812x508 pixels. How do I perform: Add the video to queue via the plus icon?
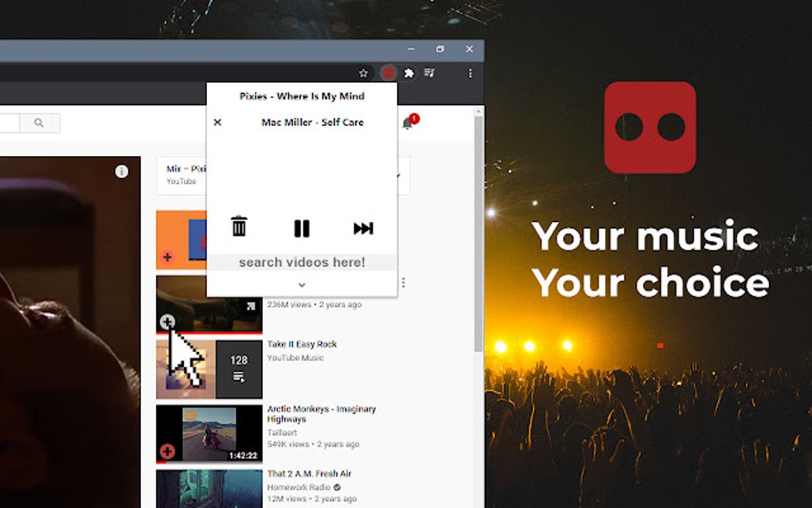[166, 322]
